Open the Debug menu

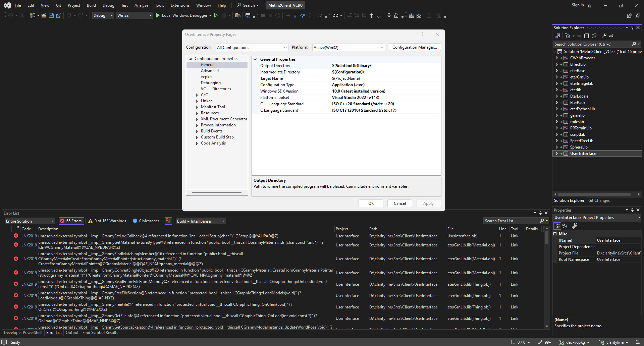[108, 5]
